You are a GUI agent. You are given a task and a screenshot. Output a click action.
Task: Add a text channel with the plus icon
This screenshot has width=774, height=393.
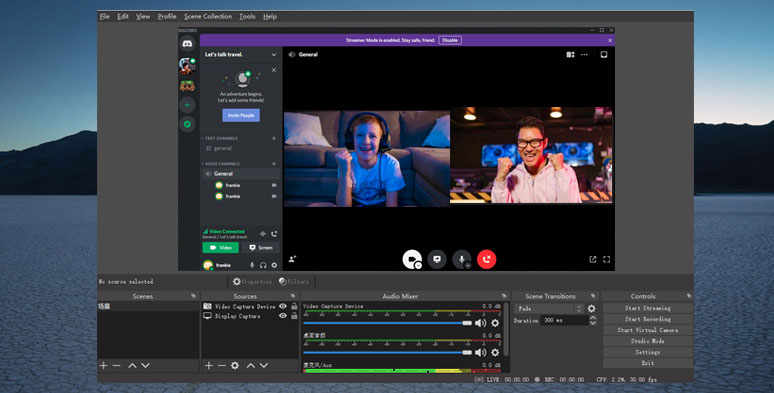coord(274,139)
